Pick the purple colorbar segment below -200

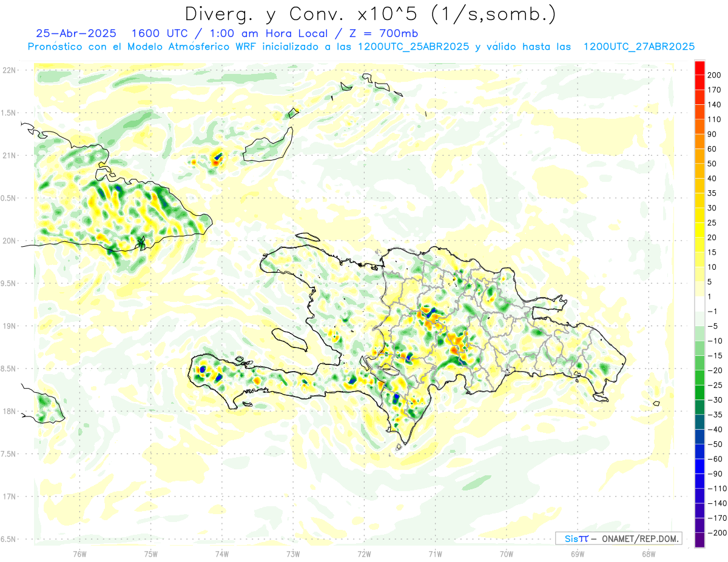tap(699, 540)
